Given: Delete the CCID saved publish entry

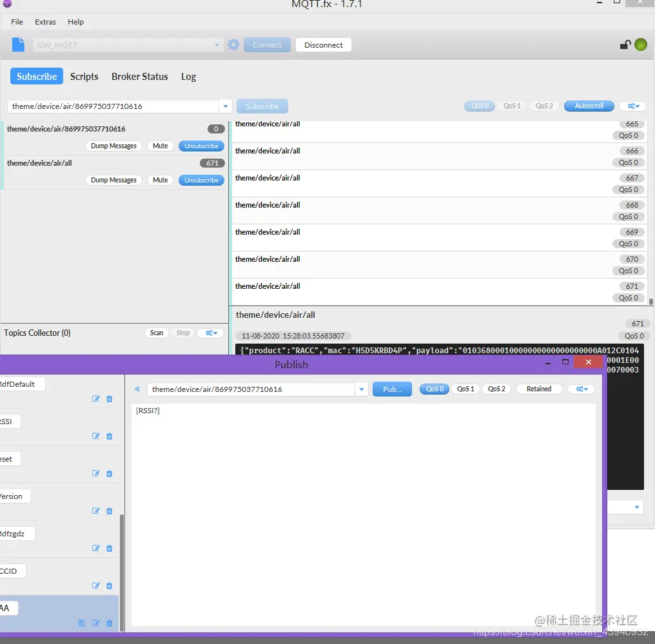Looking at the screenshot, I should pyautogui.click(x=110, y=585).
